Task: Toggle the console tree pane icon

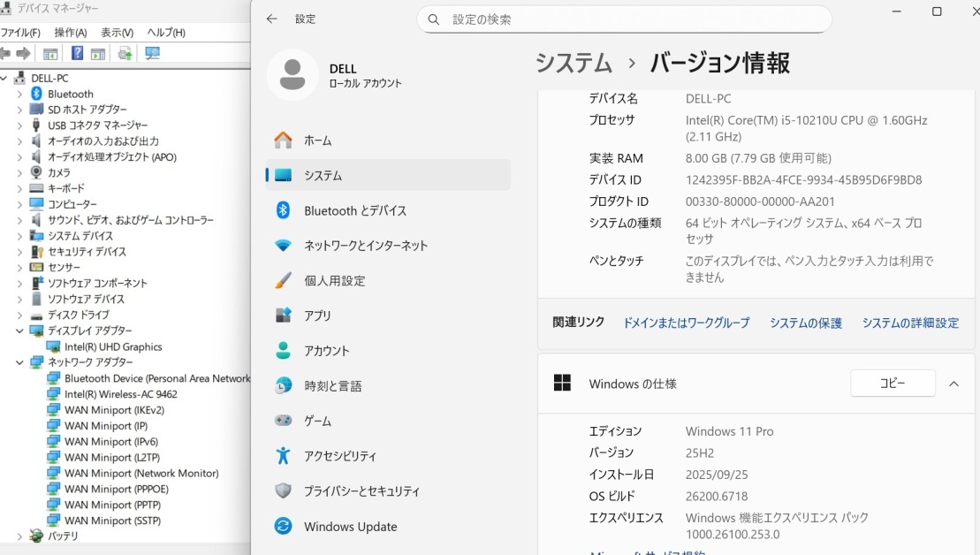Action: coord(50,53)
